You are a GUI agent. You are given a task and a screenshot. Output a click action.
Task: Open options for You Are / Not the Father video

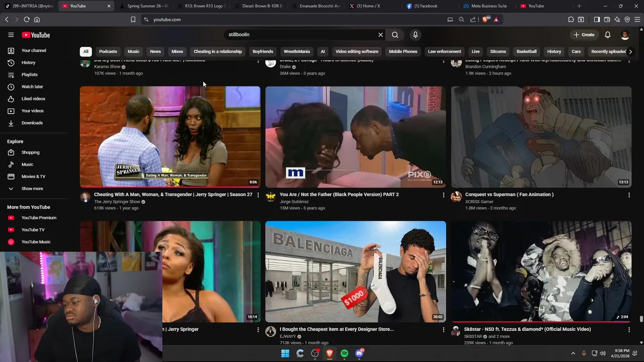pyautogui.click(x=443, y=195)
